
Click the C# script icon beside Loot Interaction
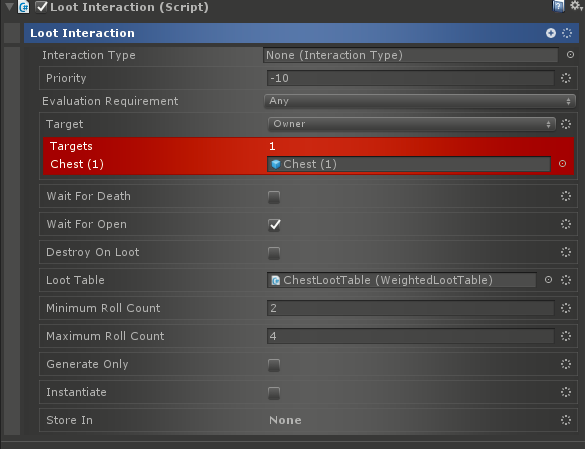(x=24, y=7)
